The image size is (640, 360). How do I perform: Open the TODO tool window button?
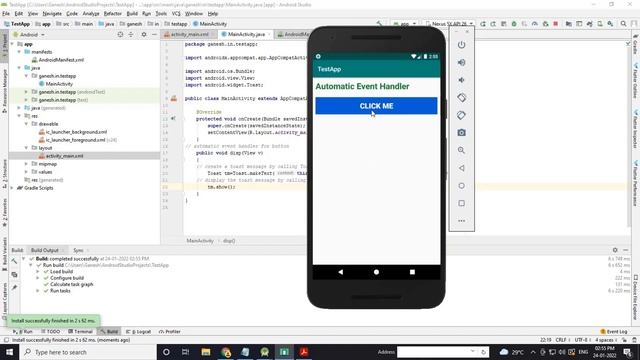point(51,331)
